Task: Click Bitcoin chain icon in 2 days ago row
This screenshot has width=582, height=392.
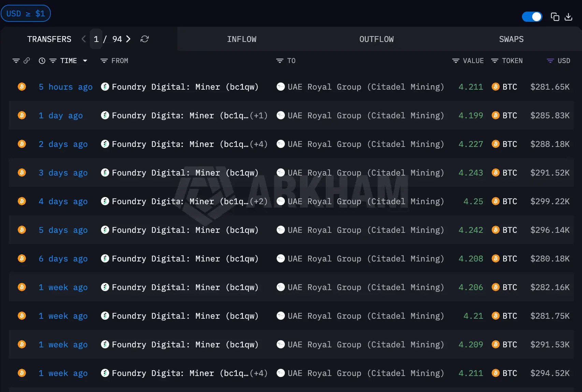Action: click(22, 144)
